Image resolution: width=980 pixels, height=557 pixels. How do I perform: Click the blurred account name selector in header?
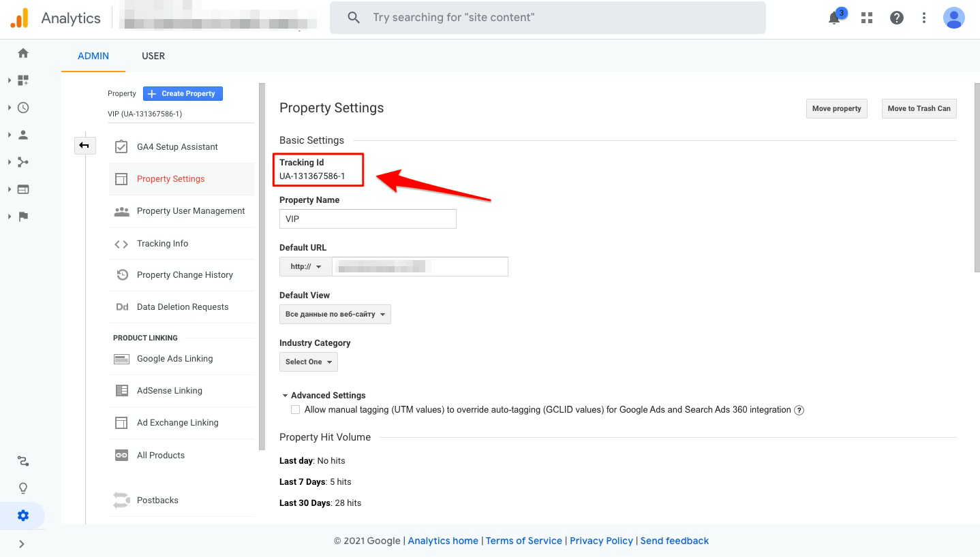[218, 18]
